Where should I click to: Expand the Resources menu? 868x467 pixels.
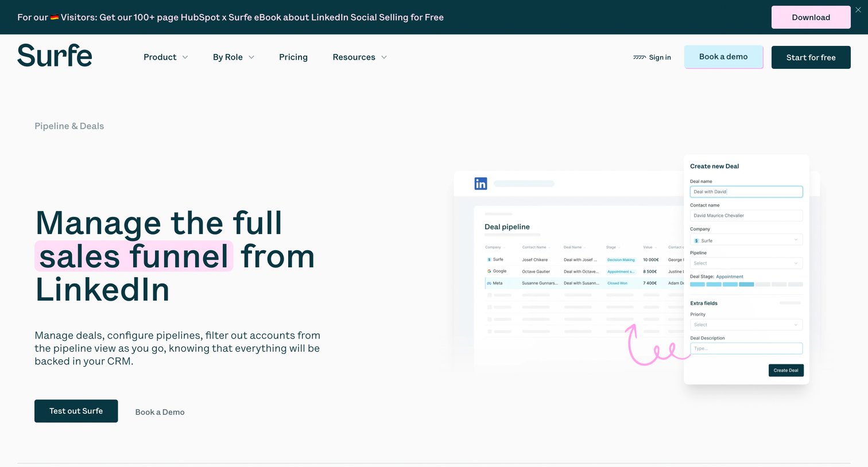(360, 57)
